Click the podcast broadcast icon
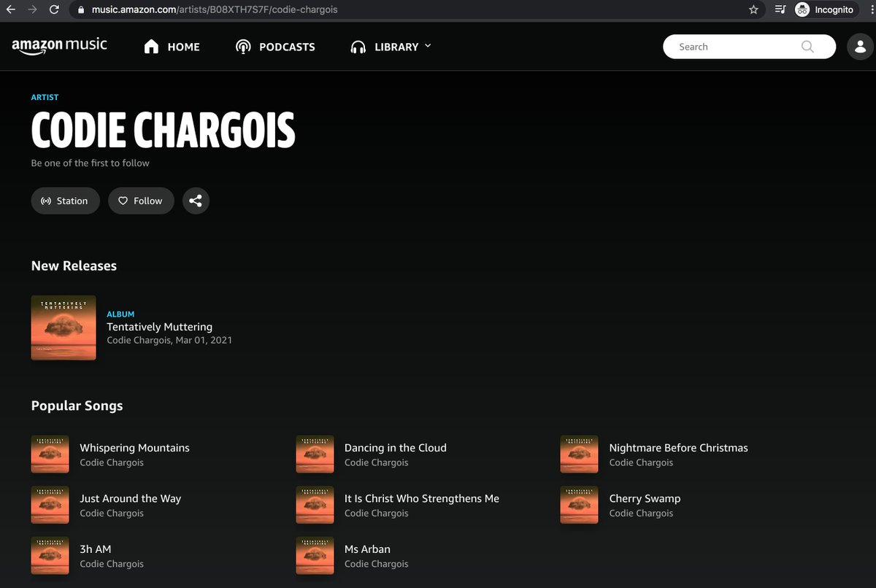The width and height of the screenshot is (876, 588). [x=243, y=47]
